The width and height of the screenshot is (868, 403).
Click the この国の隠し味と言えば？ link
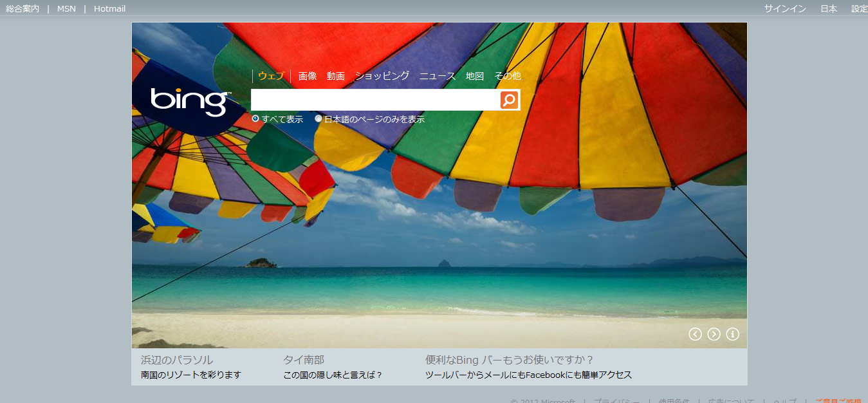click(333, 375)
